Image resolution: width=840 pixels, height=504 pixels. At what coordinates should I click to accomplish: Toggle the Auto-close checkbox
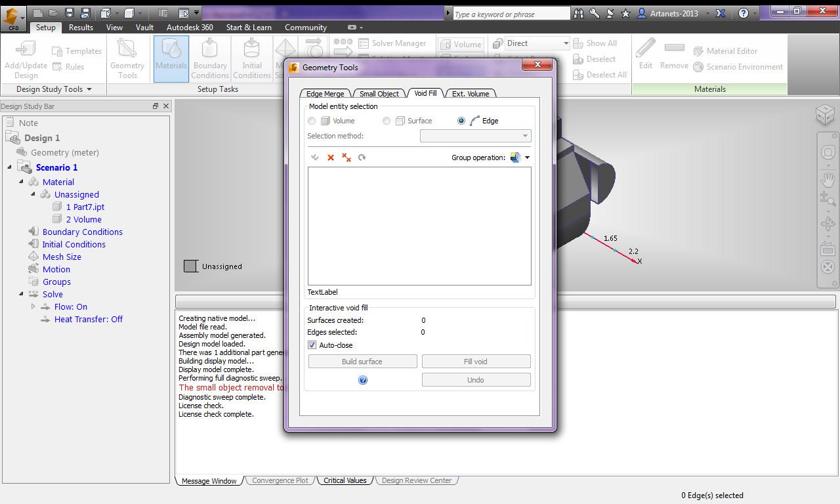(312, 345)
